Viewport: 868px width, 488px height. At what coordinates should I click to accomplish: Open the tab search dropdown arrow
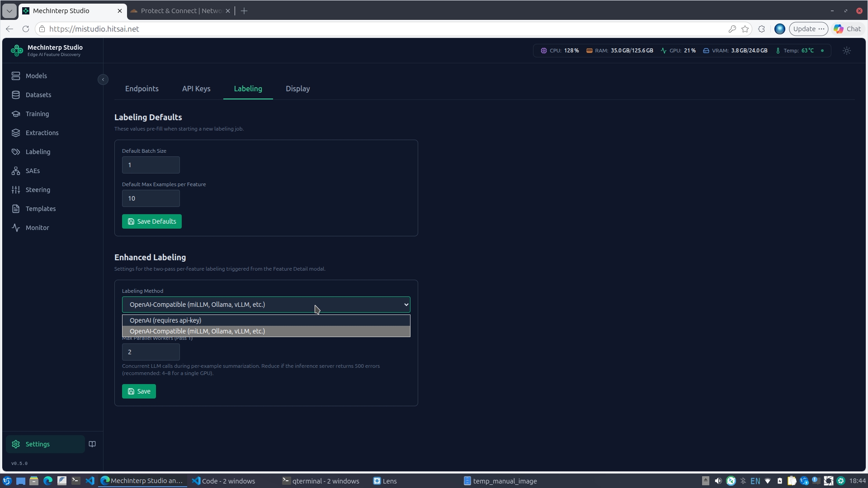(9, 11)
